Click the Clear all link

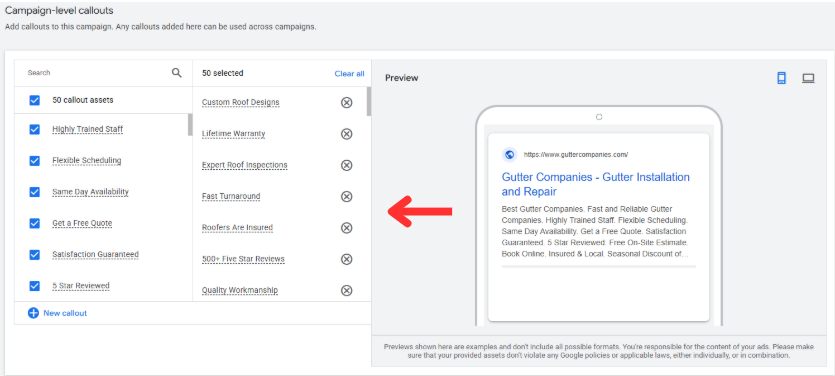349,73
